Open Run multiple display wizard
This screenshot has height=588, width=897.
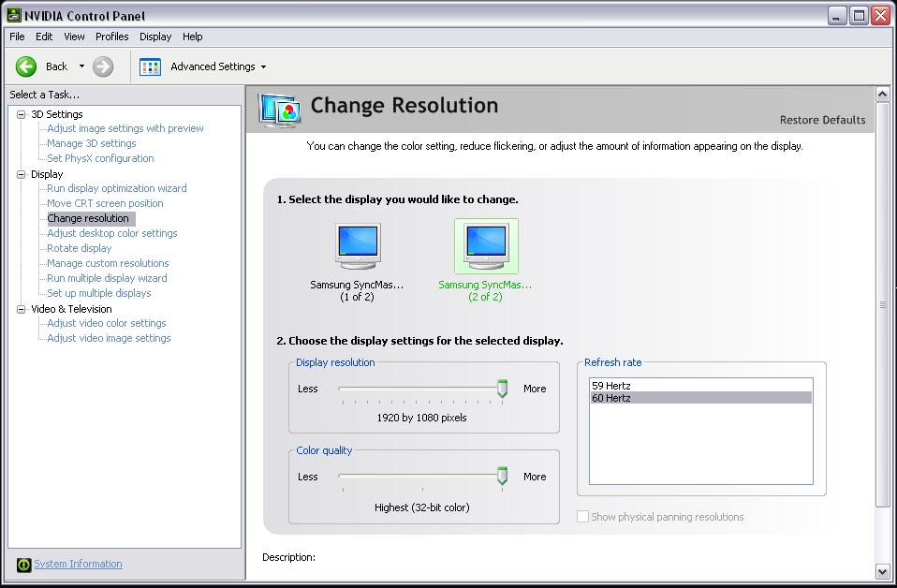point(107,279)
